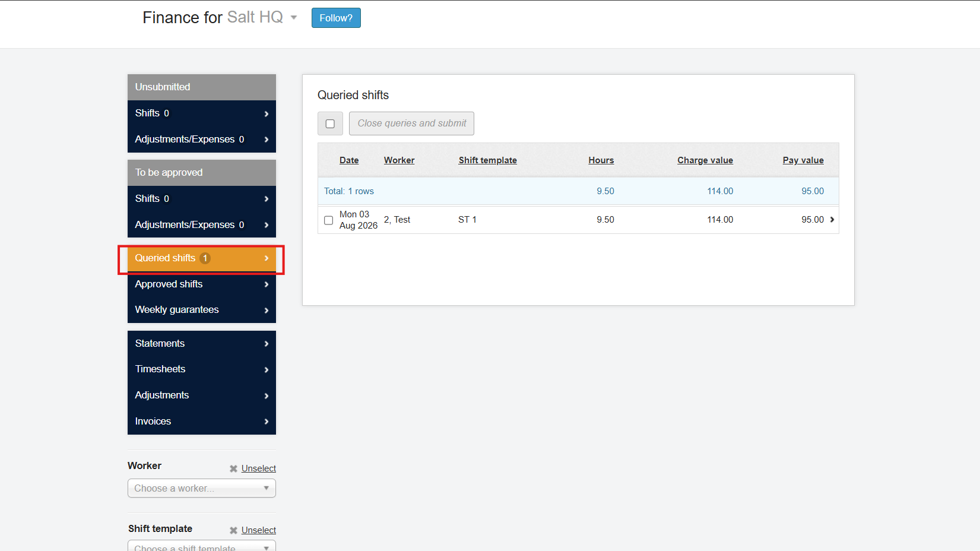The image size is (980, 551).
Task: Open the Adjustments sidebar section
Action: pyautogui.click(x=202, y=395)
